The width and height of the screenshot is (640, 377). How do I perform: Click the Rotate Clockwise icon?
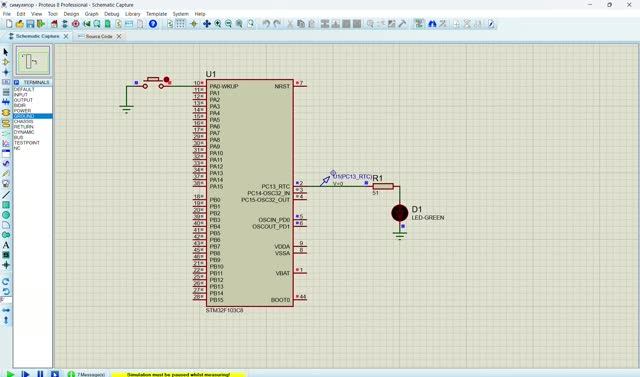pyautogui.click(x=6, y=282)
